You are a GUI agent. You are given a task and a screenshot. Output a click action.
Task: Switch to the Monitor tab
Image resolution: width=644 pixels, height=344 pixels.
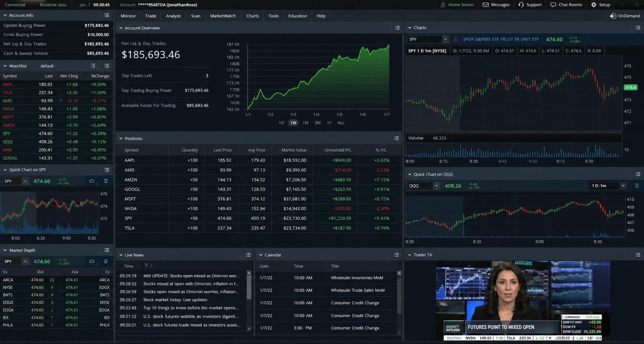(x=128, y=16)
